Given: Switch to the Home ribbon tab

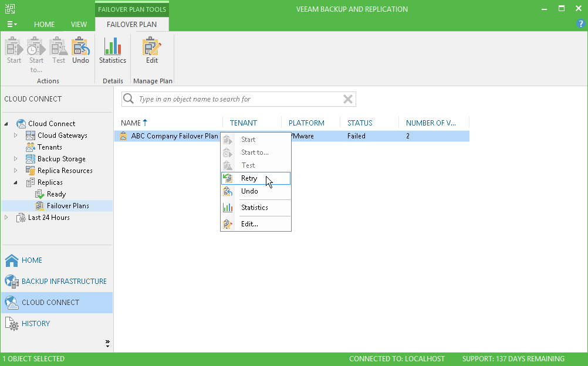Looking at the screenshot, I should tap(44, 25).
